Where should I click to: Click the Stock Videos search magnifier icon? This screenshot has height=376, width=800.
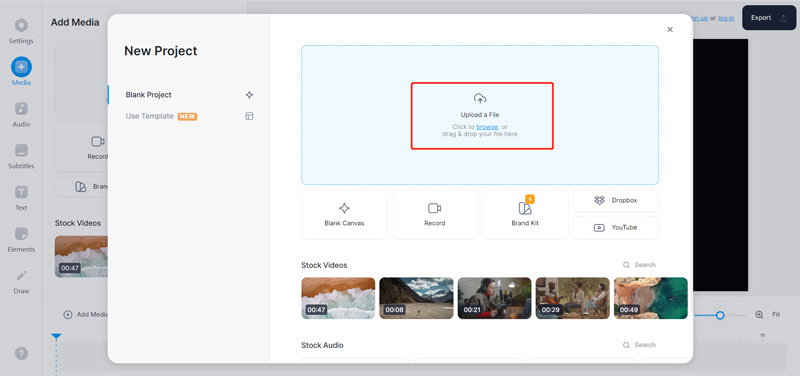coord(626,265)
